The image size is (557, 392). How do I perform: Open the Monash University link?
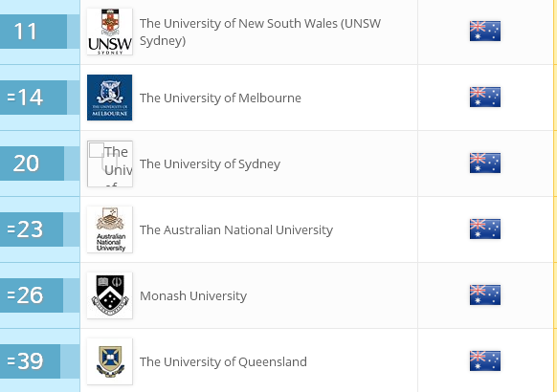193,295
